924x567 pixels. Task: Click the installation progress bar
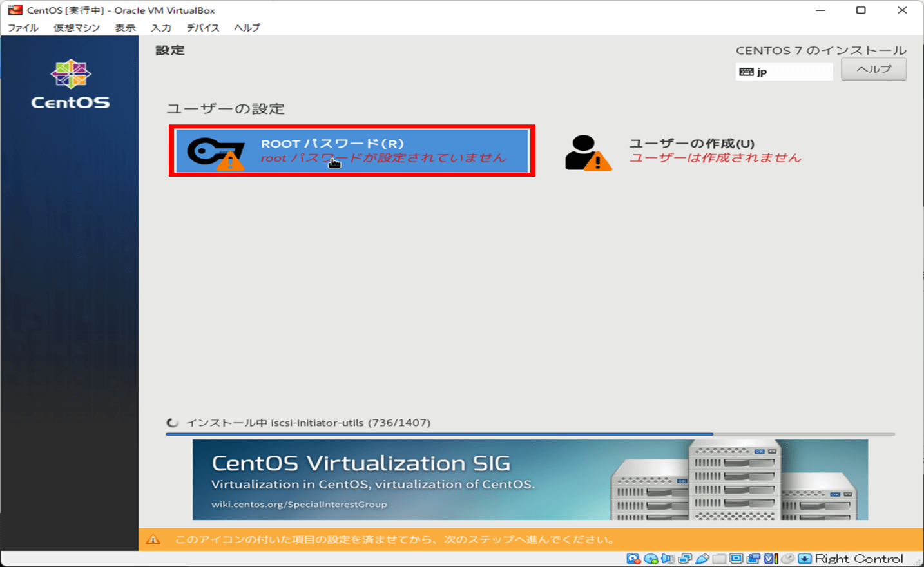tap(530, 434)
